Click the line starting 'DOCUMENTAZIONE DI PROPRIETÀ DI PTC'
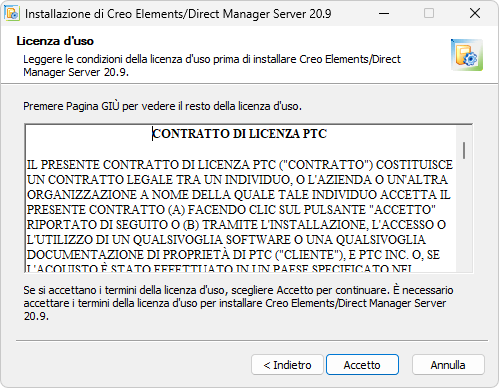 coord(233,255)
